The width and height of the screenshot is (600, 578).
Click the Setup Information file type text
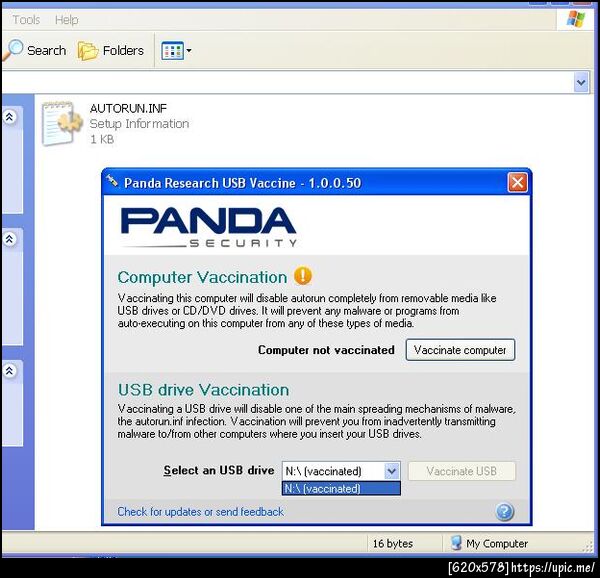(139, 124)
